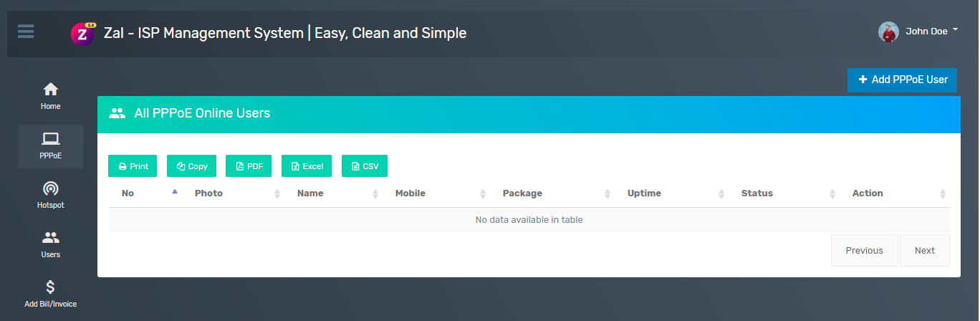Sort table by Name column
Screen dimensions: 980x321
[x=333, y=193]
